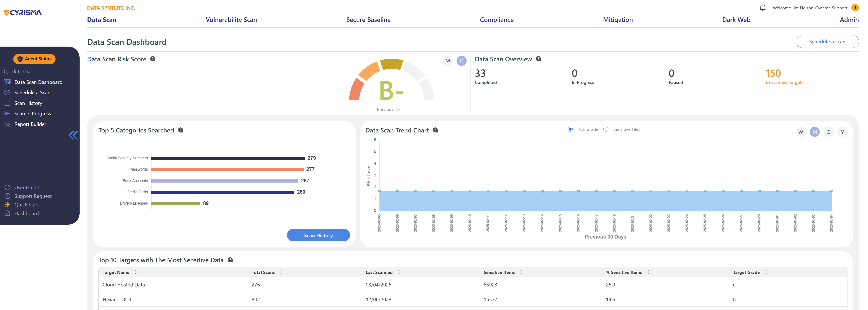
Task: Click the Support Request icon
Action: point(7,196)
